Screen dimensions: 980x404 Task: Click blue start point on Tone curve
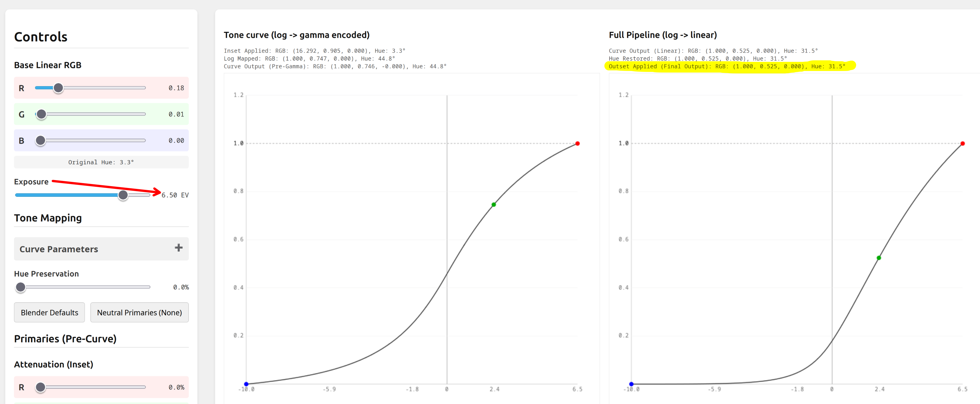246,384
